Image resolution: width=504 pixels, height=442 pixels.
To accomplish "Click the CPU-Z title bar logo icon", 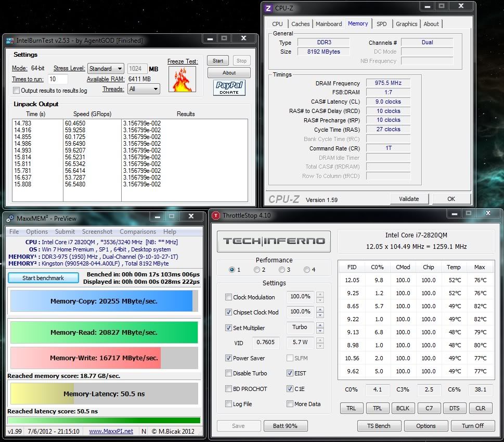I will 268,8.
